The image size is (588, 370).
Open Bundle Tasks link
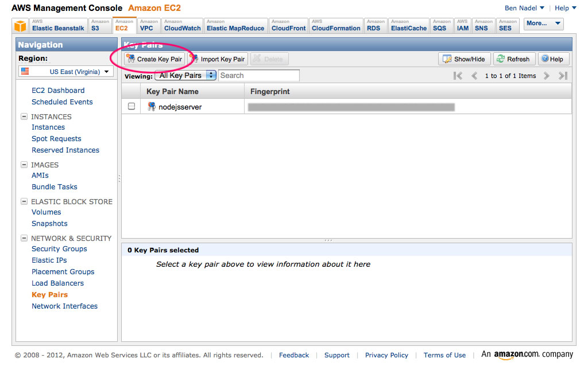55,187
